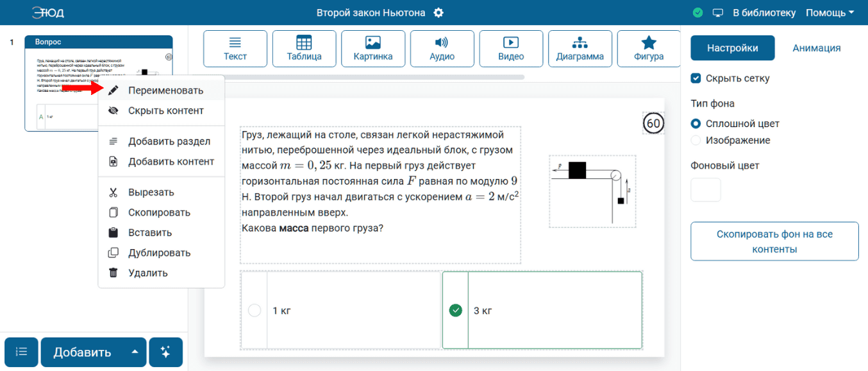The image size is (868, 371).
Task: Choose Скопировать from context menu
Action: click(162, 212)
